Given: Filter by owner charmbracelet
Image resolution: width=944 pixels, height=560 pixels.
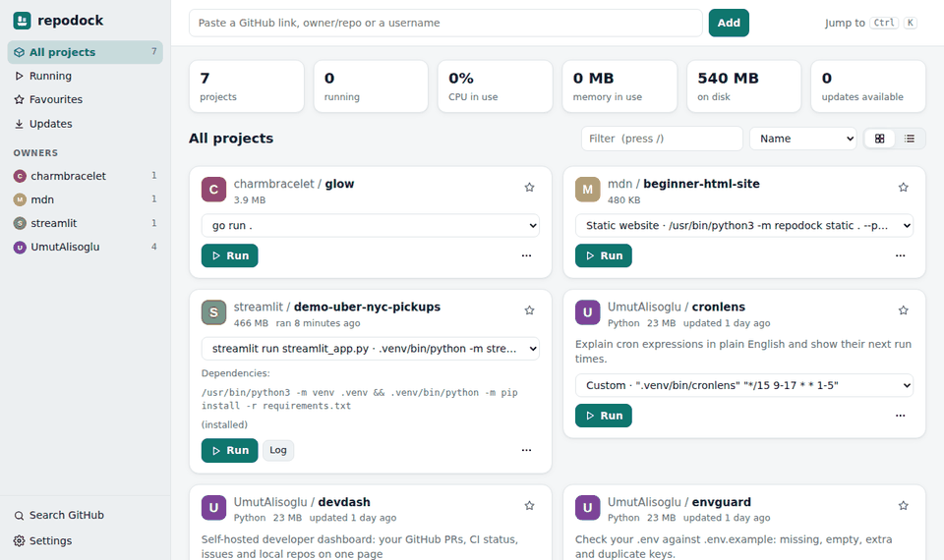Looking at the screenshot, I should point(85,176).
